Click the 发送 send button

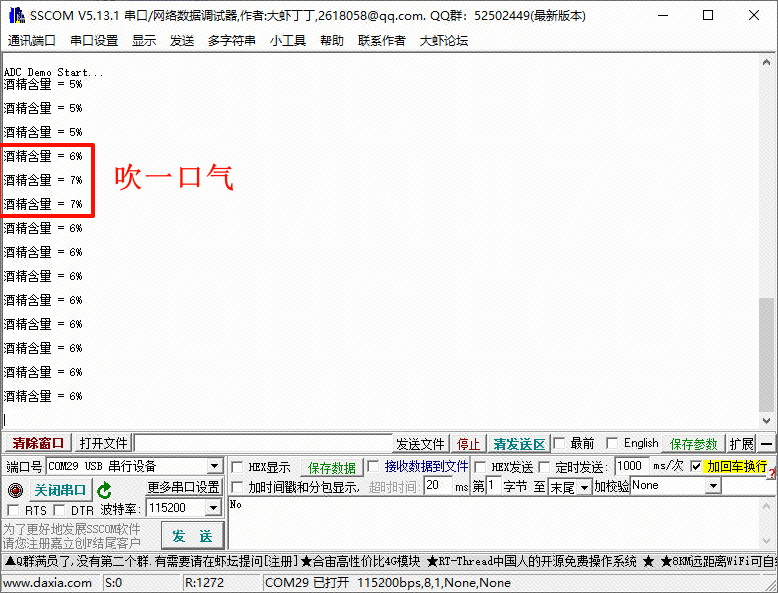tap(193, 535)
